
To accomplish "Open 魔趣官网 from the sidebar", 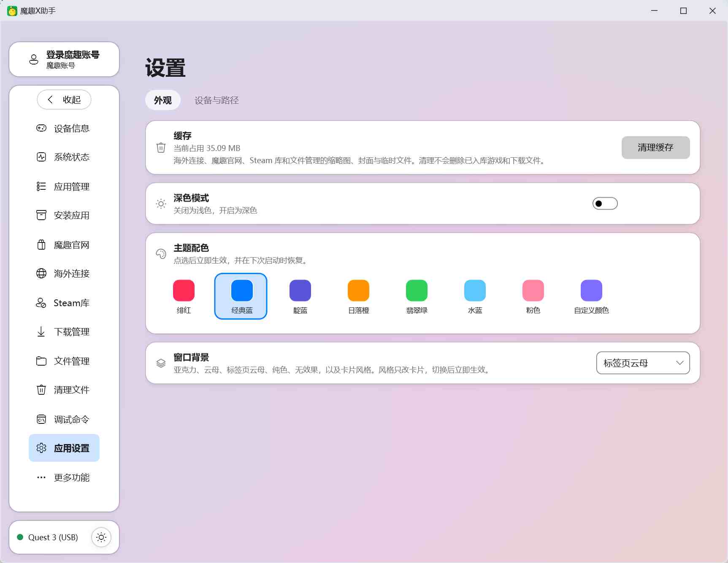I will click(x=64, y=245).
